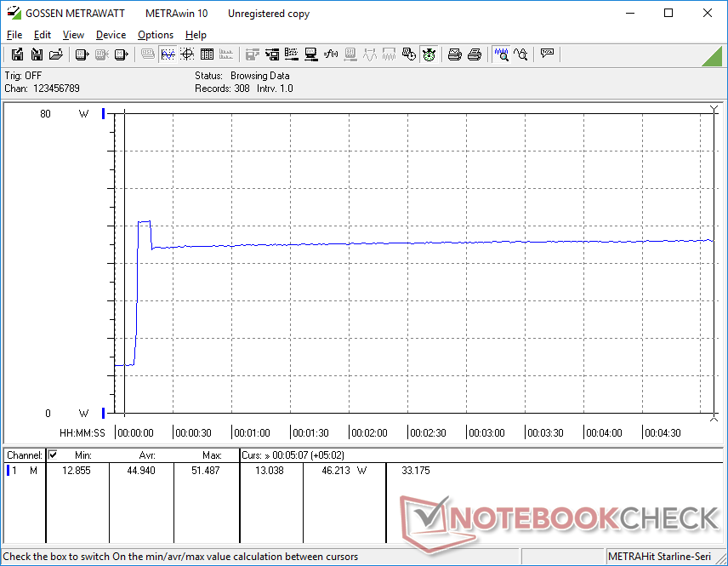The image size is (728, 566).
Task: Click the curve search magnifier icon
Action: tap(520, 54)
